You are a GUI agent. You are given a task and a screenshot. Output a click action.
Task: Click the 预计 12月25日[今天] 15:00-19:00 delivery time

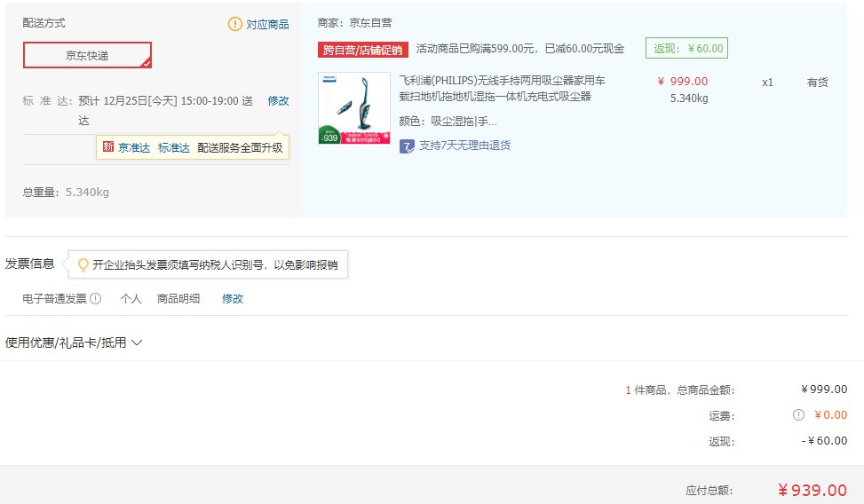point(166,111)
